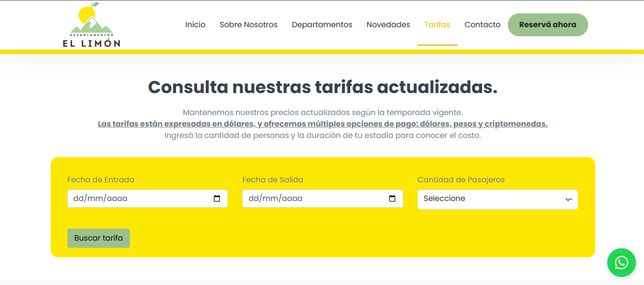Screen dimensions: 644x285
Task: Expand the Cantidad de Pasajeros dropdown
Action: [x=497, y=199]
